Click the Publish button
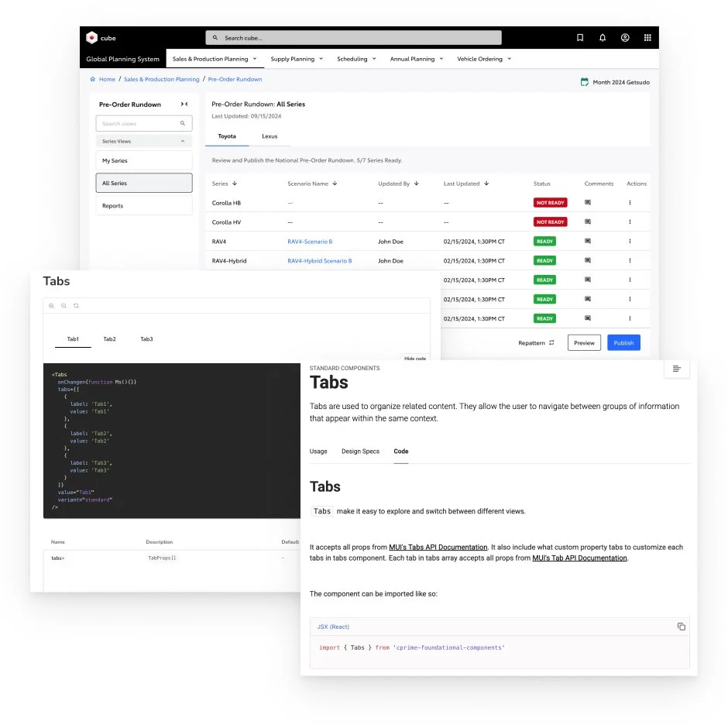The height and width of the screenshot is (728, 728). click(623, 342)
